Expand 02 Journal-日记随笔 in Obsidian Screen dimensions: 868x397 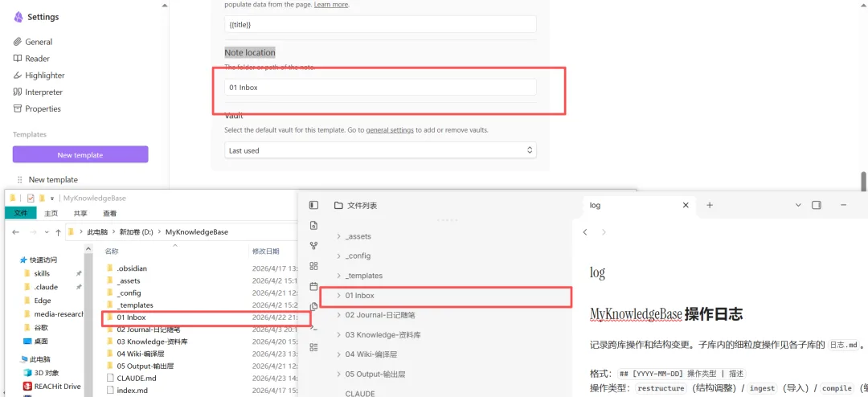(338, 315)
